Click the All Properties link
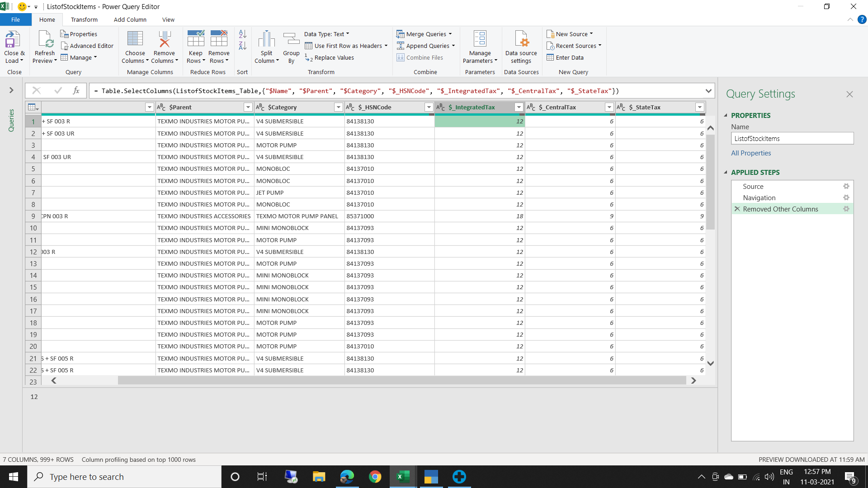Image resolution: width=868 pixels, height=488 pixels. [x=751, y=153]
